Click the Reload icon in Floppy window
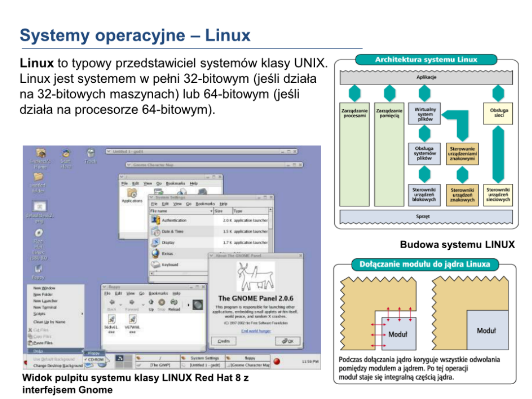 [x=174, y=302]
